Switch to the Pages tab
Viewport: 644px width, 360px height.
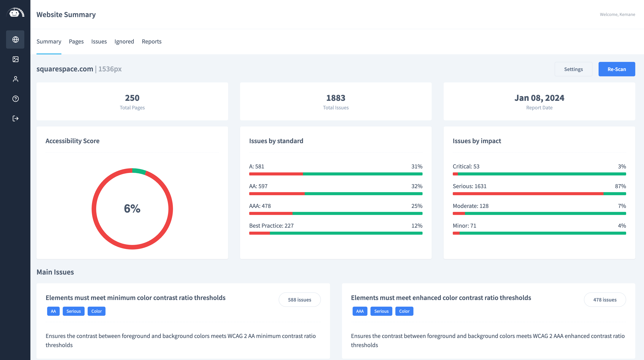(76, 41)
